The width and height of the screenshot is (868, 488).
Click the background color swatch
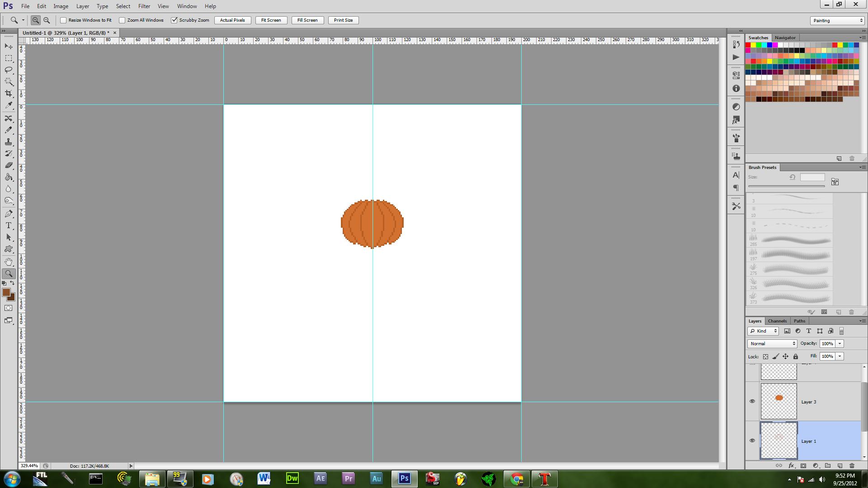coord(13,298)
